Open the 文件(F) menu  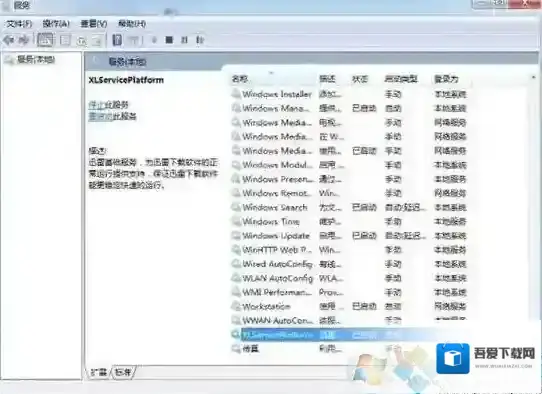pos(19,24)
